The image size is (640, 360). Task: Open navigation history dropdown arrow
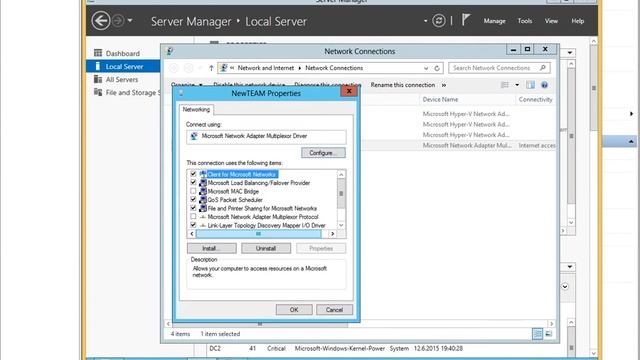[x=130, y=20]
